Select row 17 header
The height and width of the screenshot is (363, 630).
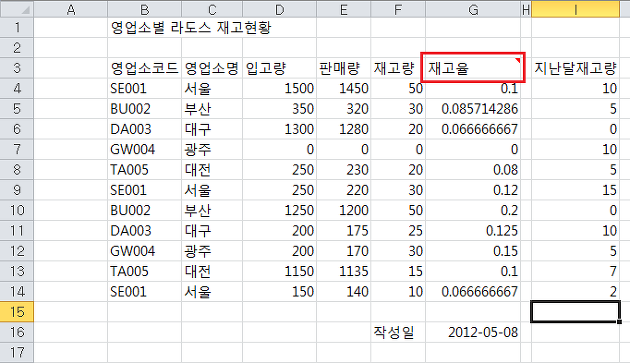17,353
